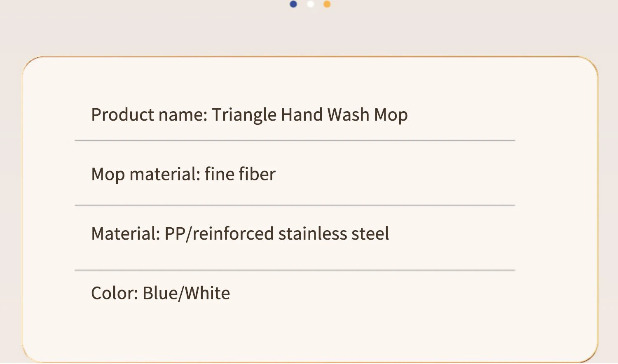Click the "Material:" label before PP/reinforced

click(x=125, y=234)
